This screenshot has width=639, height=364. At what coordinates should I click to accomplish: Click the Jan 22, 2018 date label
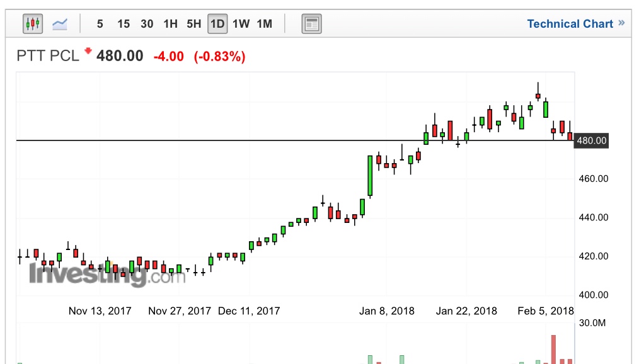coord(466,311)
